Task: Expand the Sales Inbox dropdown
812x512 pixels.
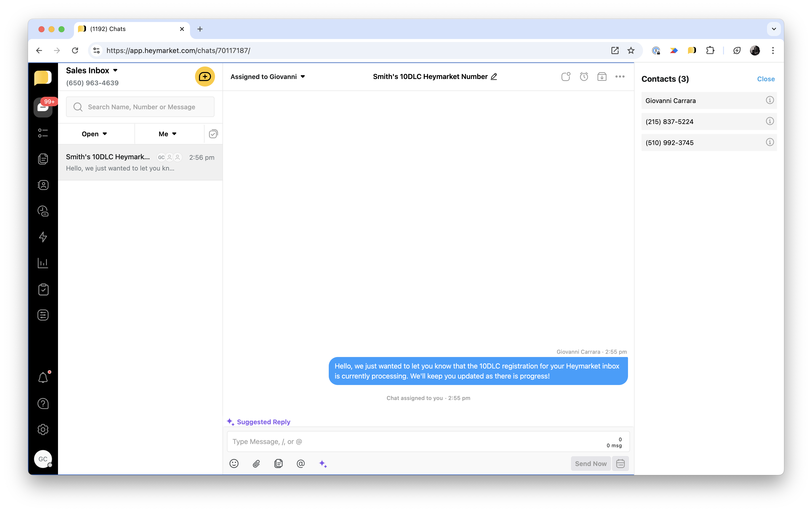Action: click(92, 70)
